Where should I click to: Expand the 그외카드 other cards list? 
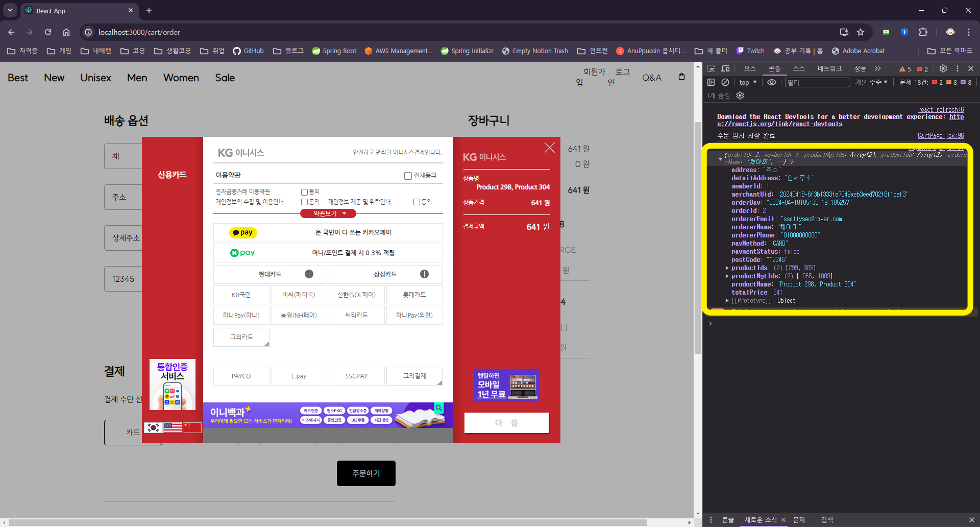pyautogui.click(x=241, y=337)
